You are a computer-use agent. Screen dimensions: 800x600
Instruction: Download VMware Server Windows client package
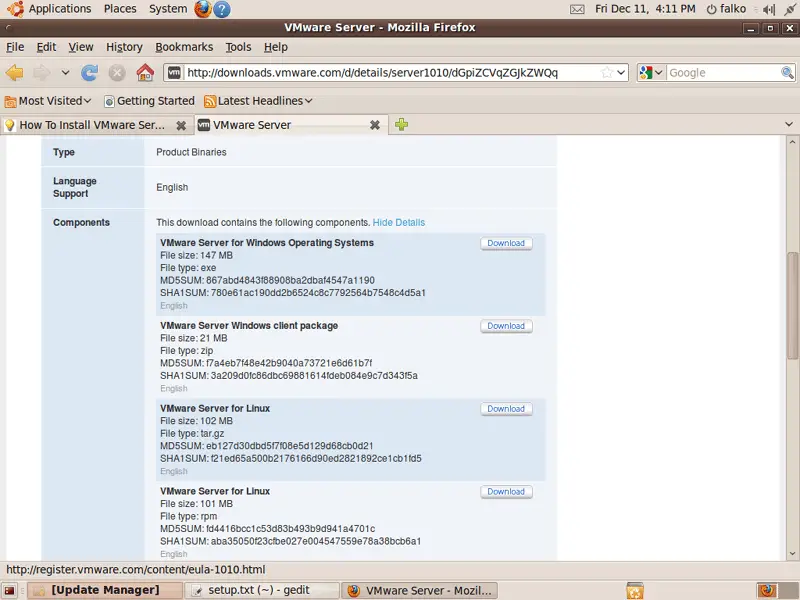pos(506,326)
